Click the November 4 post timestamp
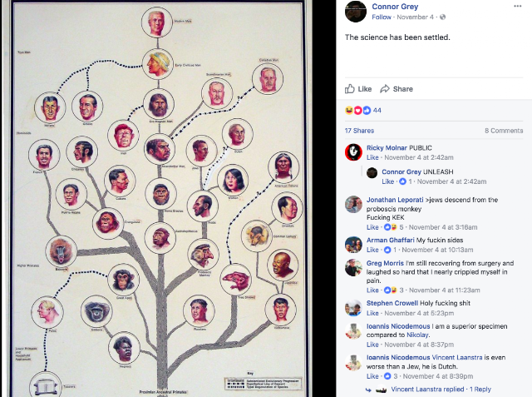Screen dimensions: 532x397 415,17
